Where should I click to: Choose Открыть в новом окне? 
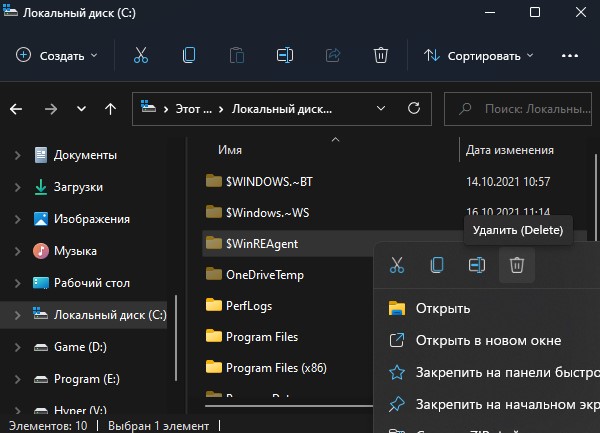coord(487,340)
